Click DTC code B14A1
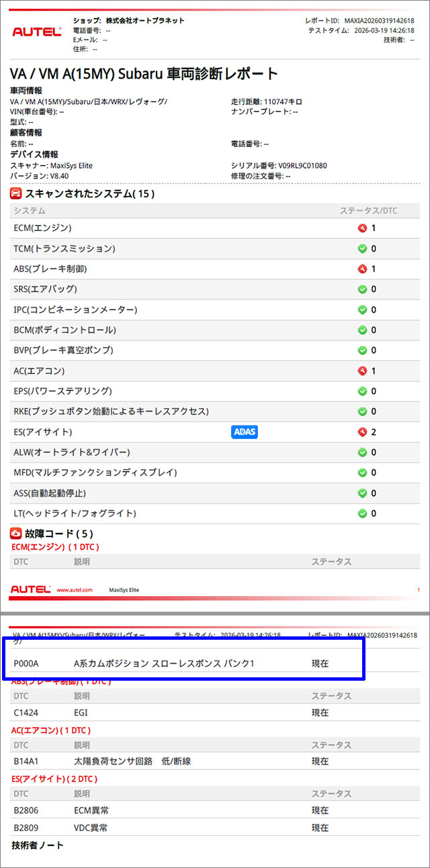430x868 pixels. [x=27, y=761]
